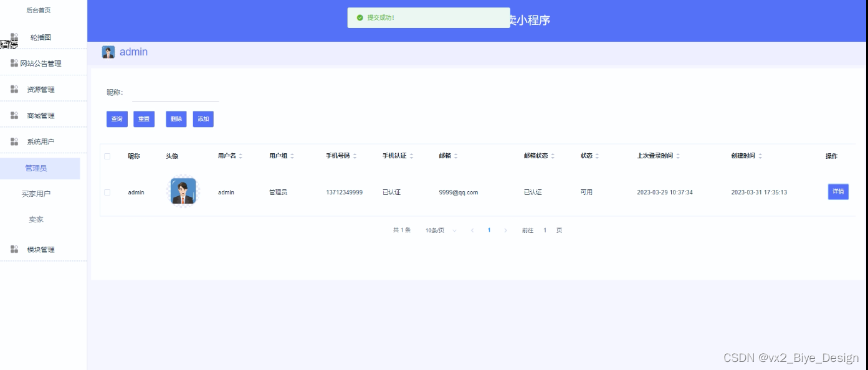The width and height of the screenshot is (868, 370).
Task: Expand the 网站公告管理 sidebar menu
Action: [x=44, y=63]
